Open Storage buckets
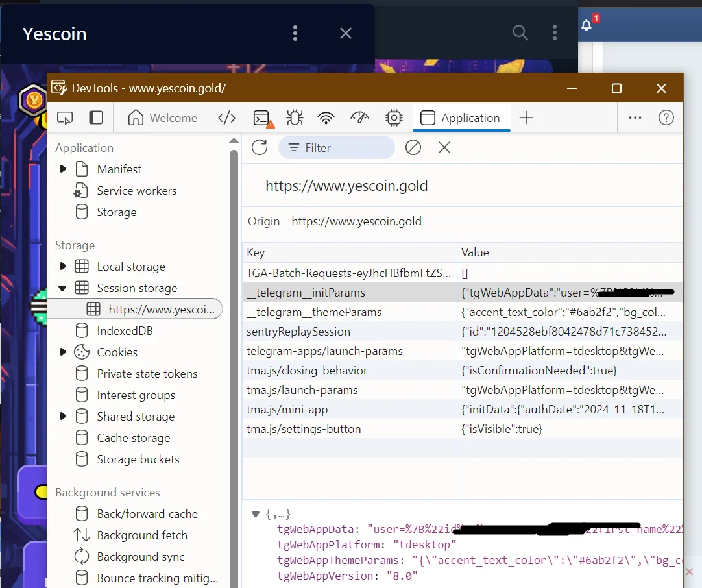 coord(138,459)
